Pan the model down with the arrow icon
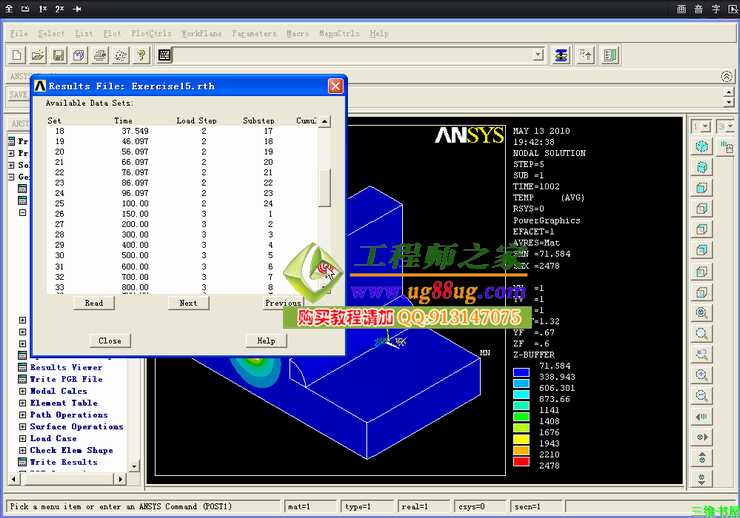This screenshot has width=740, height=518. pyautogui.click(x=702, y=479)
